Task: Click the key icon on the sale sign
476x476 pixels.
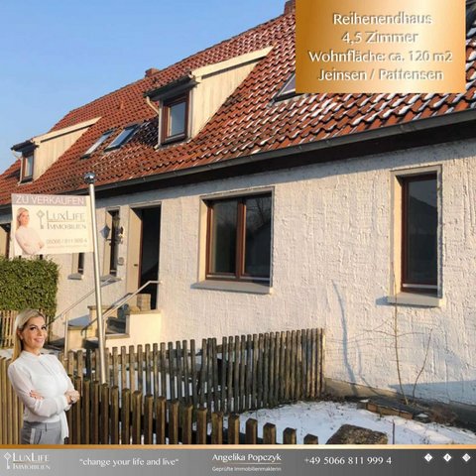Action: 41,219
